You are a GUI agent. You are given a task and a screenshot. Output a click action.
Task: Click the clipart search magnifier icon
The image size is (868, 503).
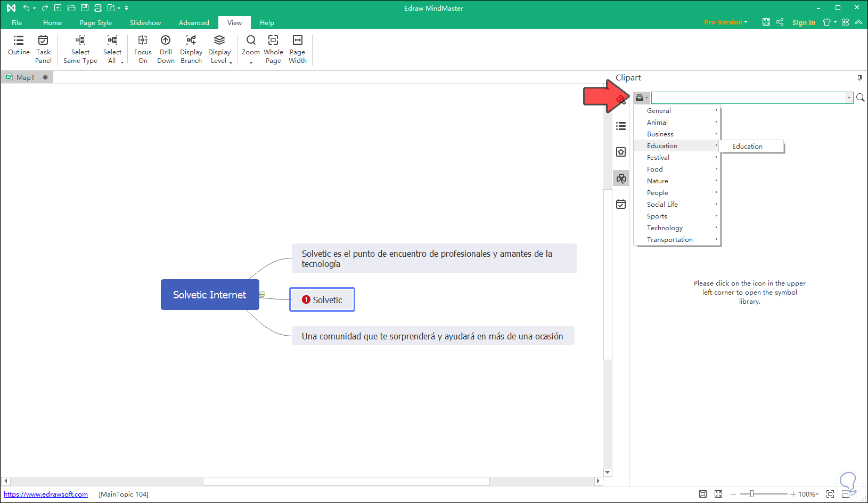click(x=860, y=98)
